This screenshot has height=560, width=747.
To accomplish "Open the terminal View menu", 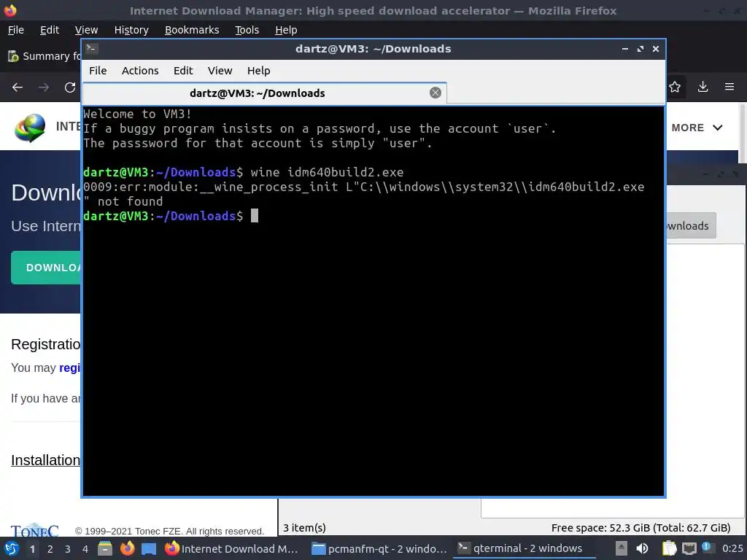I will [220, 71].
